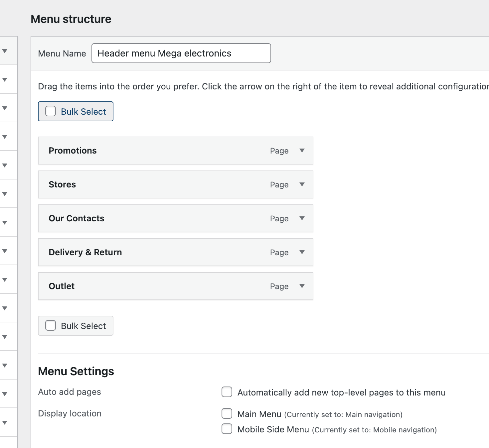Click the Our Contacts item title
489x448 pixels.
click(77, 218)
